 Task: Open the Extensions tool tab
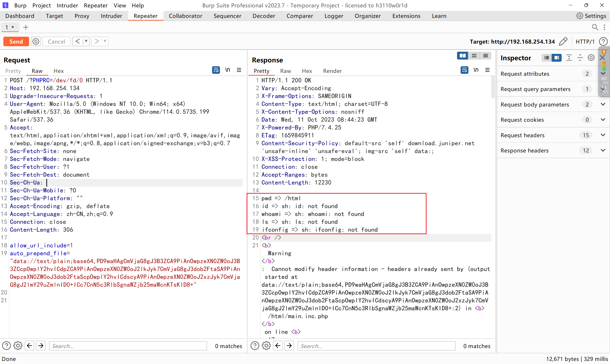406,16
